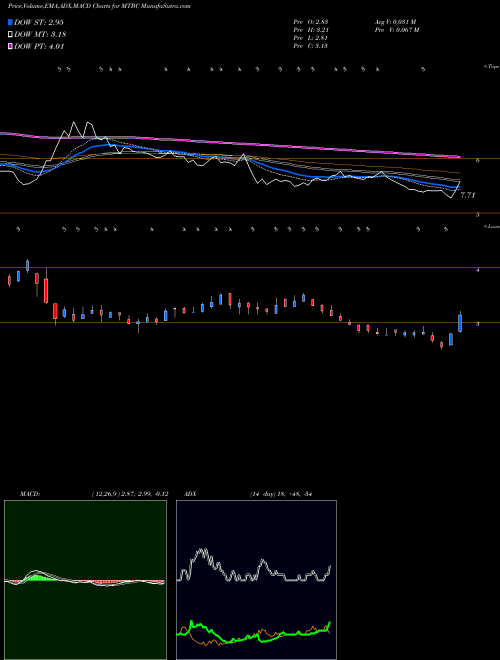Click the white DOW MT legend swatch
The width and height of the screenshot is (500, 660).
pyautogui.click(x=11, y=35)
